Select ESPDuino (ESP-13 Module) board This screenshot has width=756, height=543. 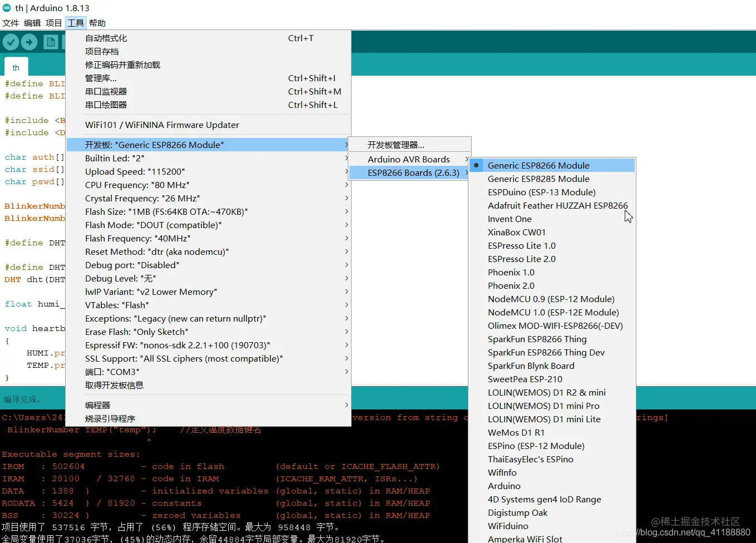pos(552,192)
